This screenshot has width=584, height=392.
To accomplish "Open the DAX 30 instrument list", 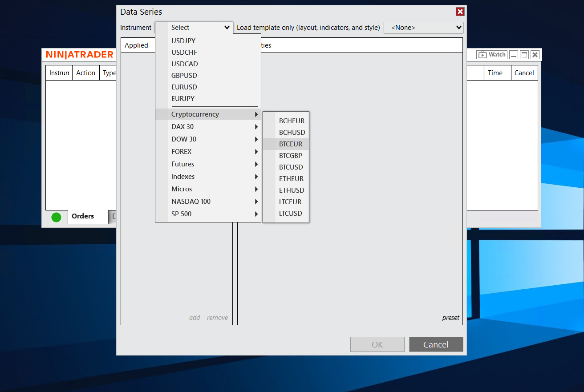I will click(208, 127).
